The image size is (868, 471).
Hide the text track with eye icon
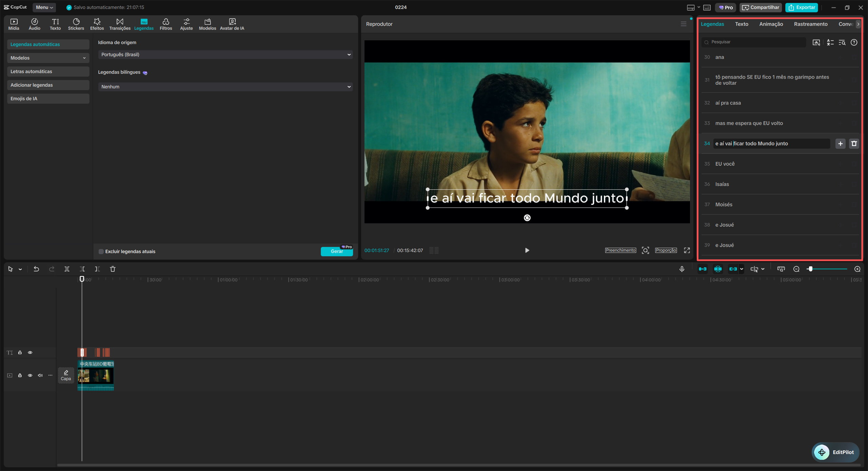pos(30,353)
